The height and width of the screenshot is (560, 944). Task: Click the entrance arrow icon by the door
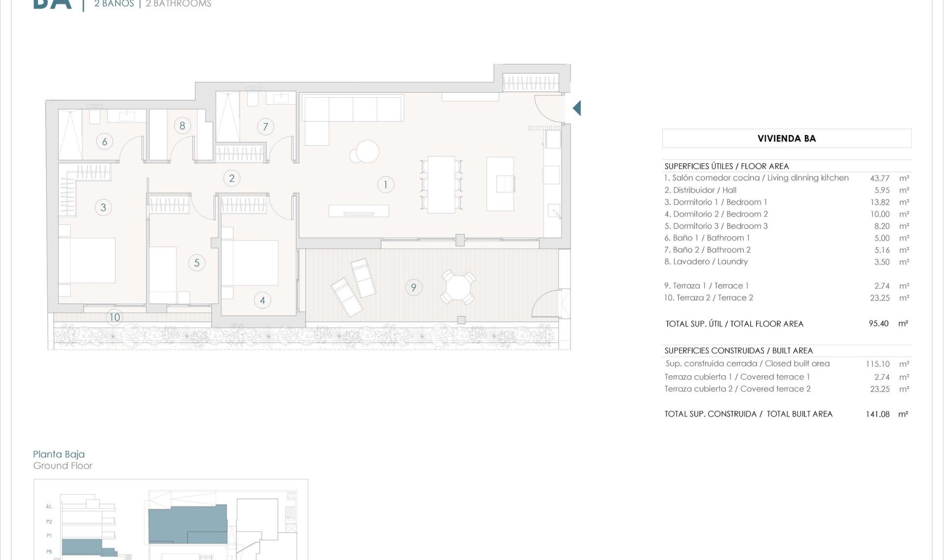(x=577, y=108)
